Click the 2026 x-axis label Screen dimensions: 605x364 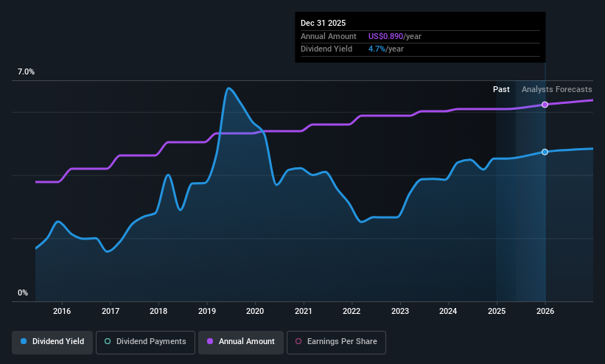coord(545,311)
